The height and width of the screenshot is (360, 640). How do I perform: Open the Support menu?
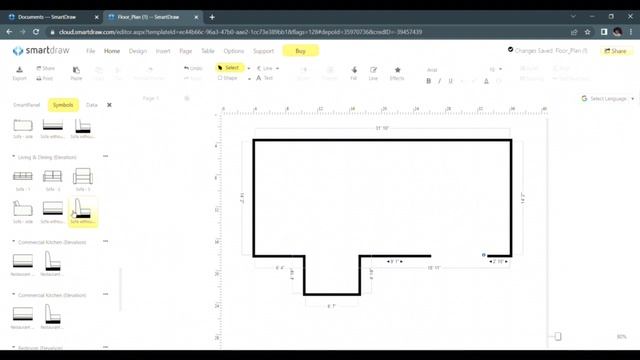tap(263, 51)
